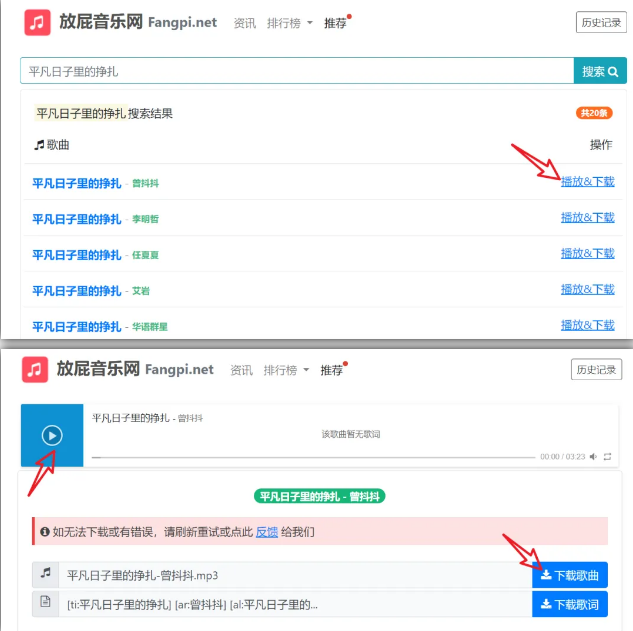This screenshot has width=633, height=631.
Task: Click the 反馈 feedback link in the warning
Action: [266, 532]
